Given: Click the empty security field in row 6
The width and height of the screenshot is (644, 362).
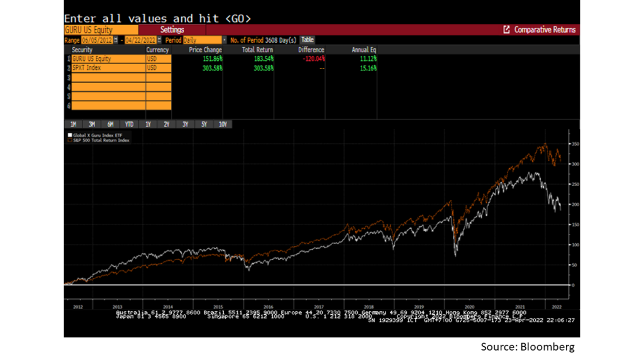Looking at the screenshot, I should pos(108,106).
